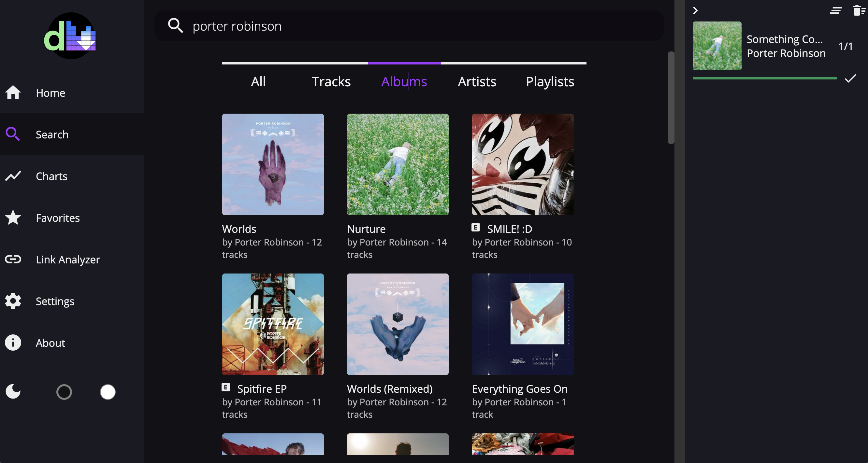Open the Link Analyzer chain icon
The height and width of the screenshot is (463, 868).
[x=13, y=259]
